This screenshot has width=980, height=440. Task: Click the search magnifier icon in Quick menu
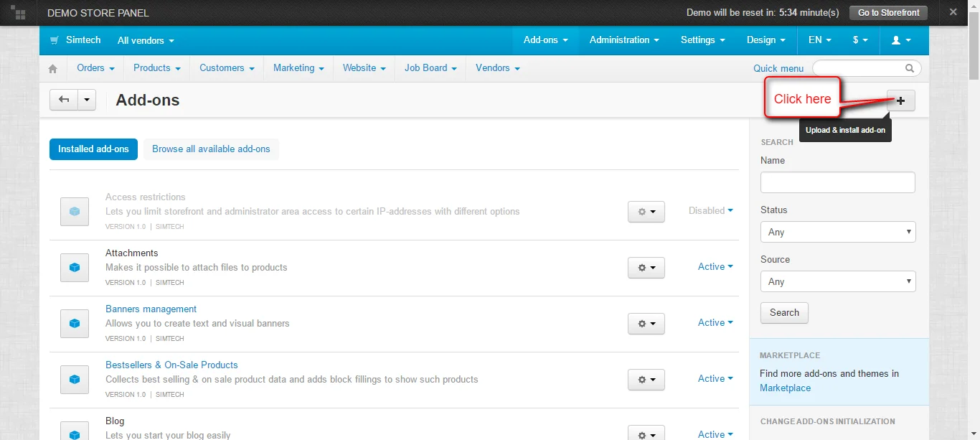pyautogui.click(x=910, y=68)
